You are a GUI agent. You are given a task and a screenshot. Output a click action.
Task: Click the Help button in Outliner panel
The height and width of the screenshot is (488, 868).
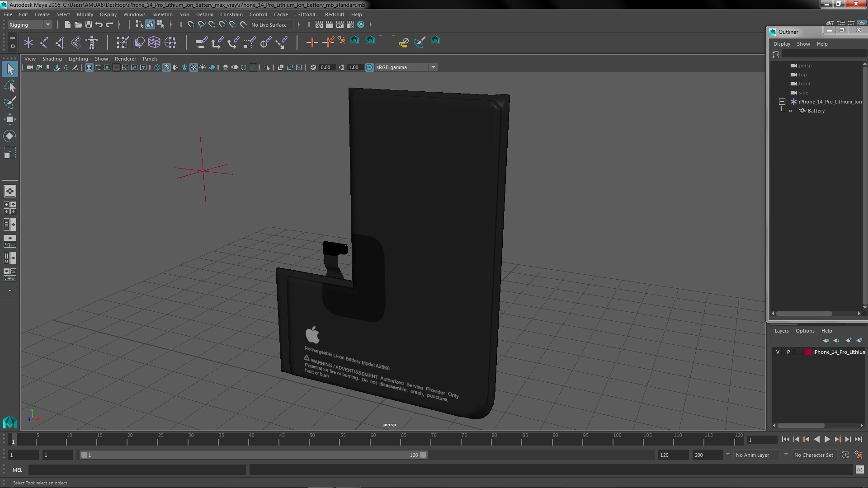821,43
